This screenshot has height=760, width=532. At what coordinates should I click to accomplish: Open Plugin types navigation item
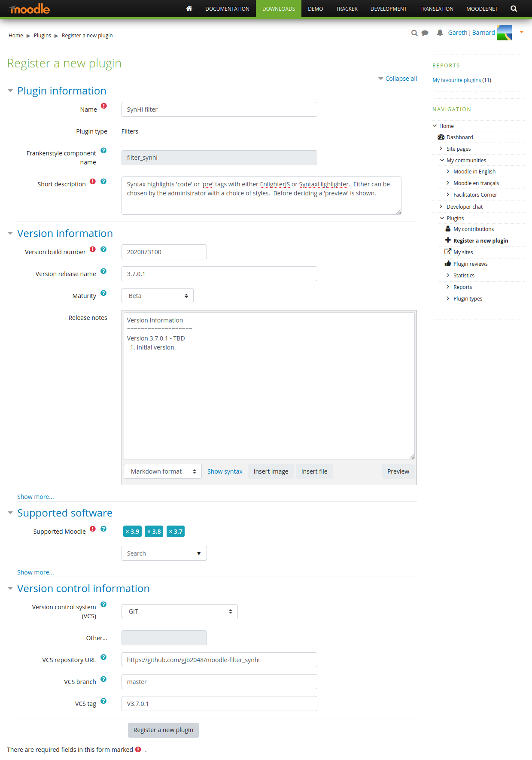pos(468,299)
